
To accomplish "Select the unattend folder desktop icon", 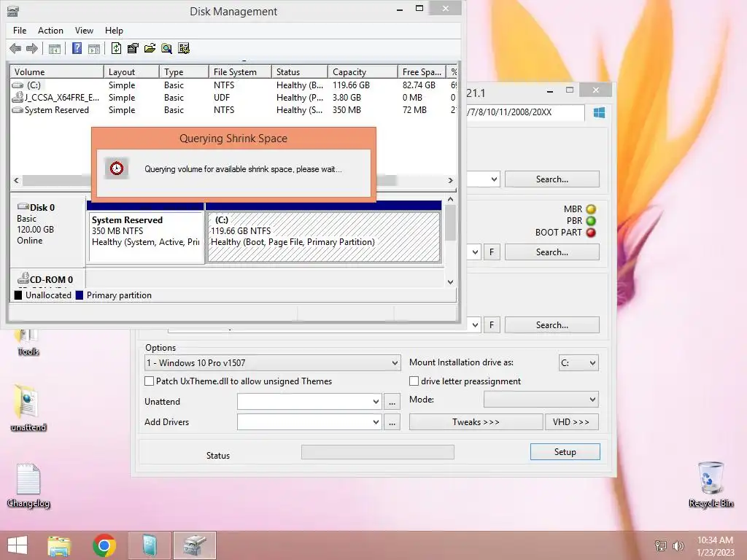I will pyautogui.click(x=28, y=408).
